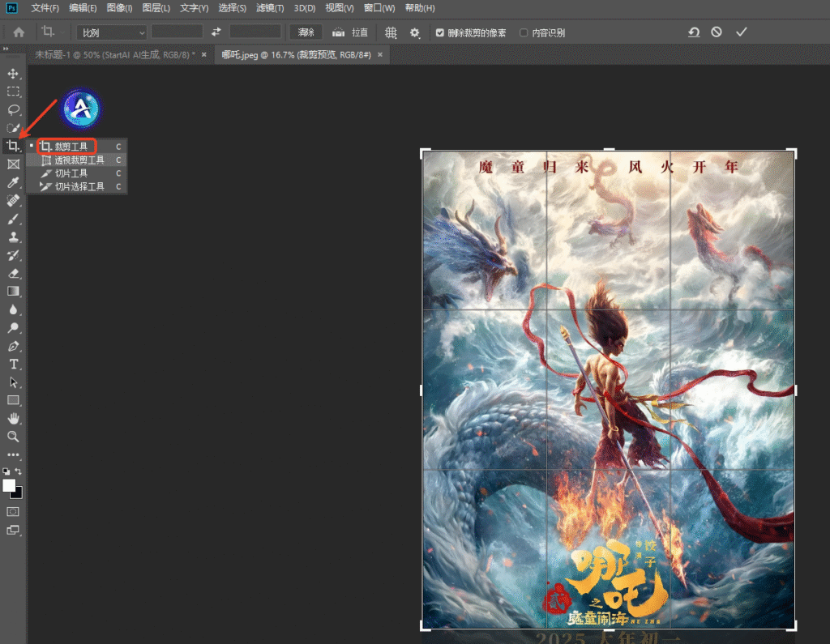Viewport: 830px width, 644px height.
Task: Swap foreground and background colors
Action: click(19, 471)
